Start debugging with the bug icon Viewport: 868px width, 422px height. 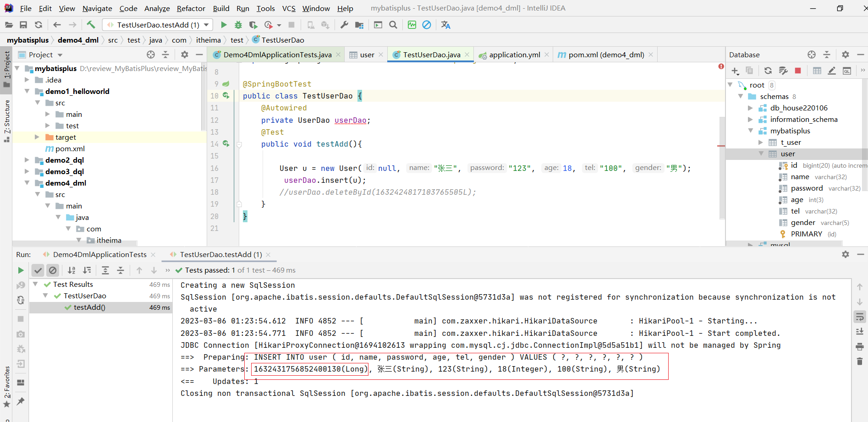pos(238,25)
